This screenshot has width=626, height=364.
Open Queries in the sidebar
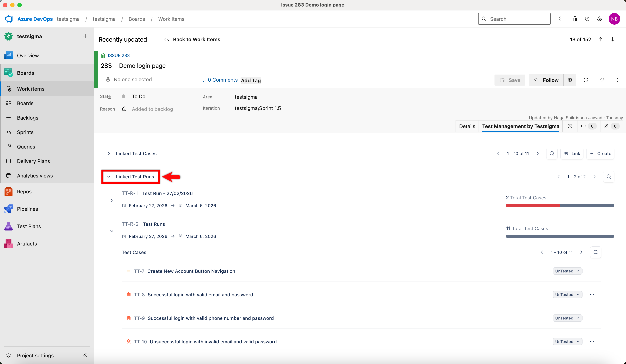pos(47,147)
